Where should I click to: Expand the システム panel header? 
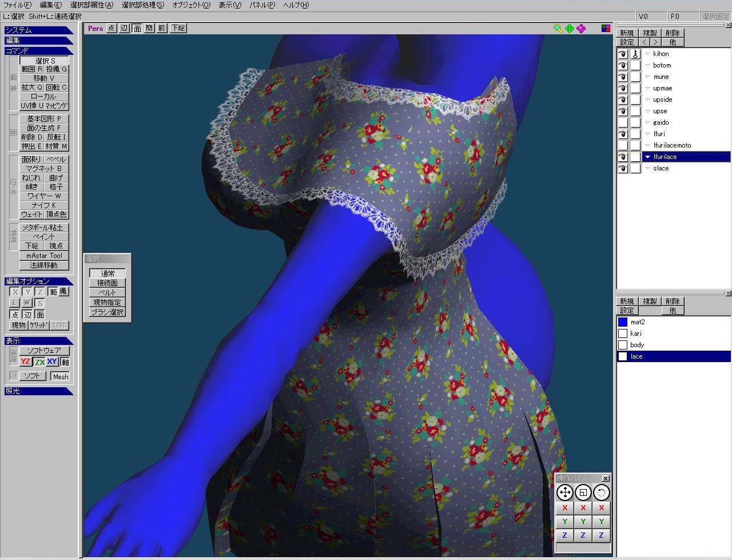pyautogui.click(x=38, y=30)
